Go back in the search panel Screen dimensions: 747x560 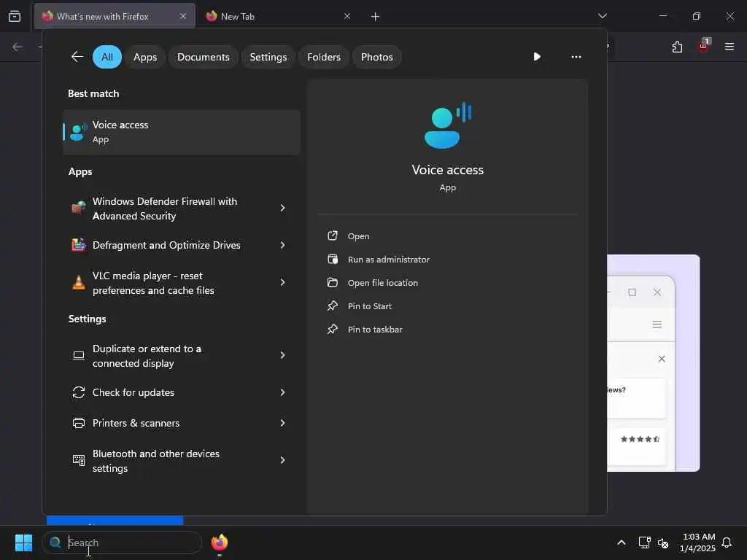pyautogui.click(x=77, y=57)
